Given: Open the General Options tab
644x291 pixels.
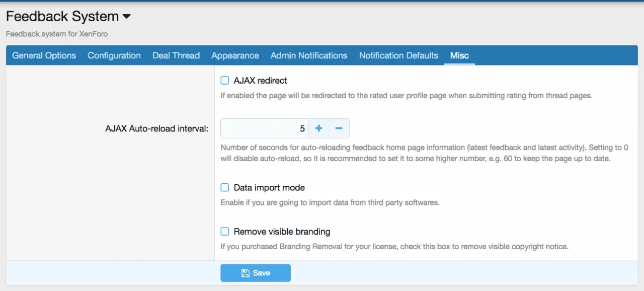Looking at the screenshot, I should pos(44,55).
